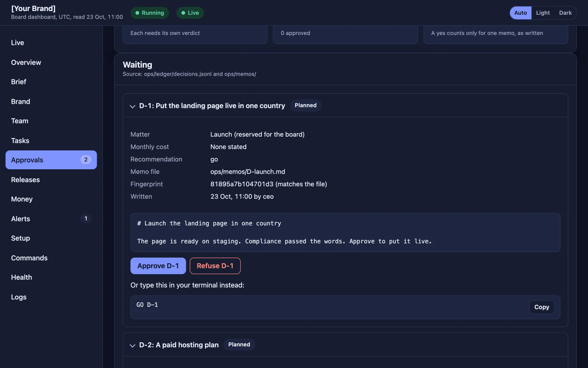
Task: Switch theme to Light
Action: pyautogui.click(x=543, y=13)
